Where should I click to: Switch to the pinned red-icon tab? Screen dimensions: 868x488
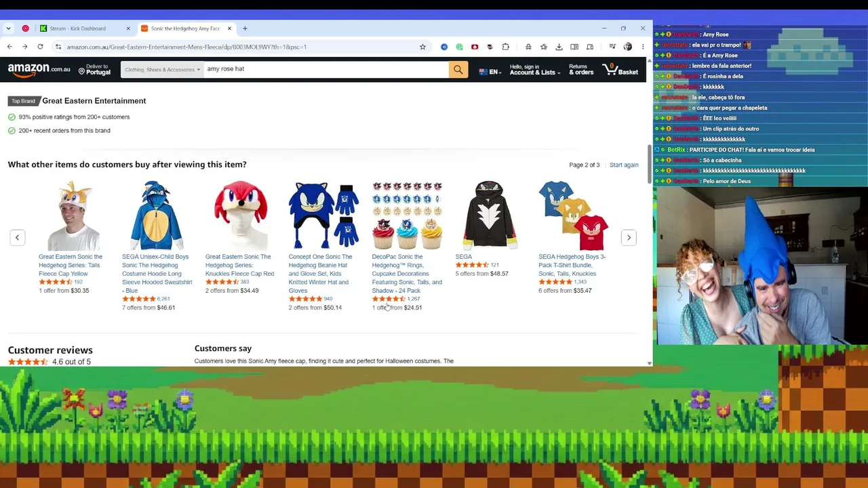click(26, 28)
